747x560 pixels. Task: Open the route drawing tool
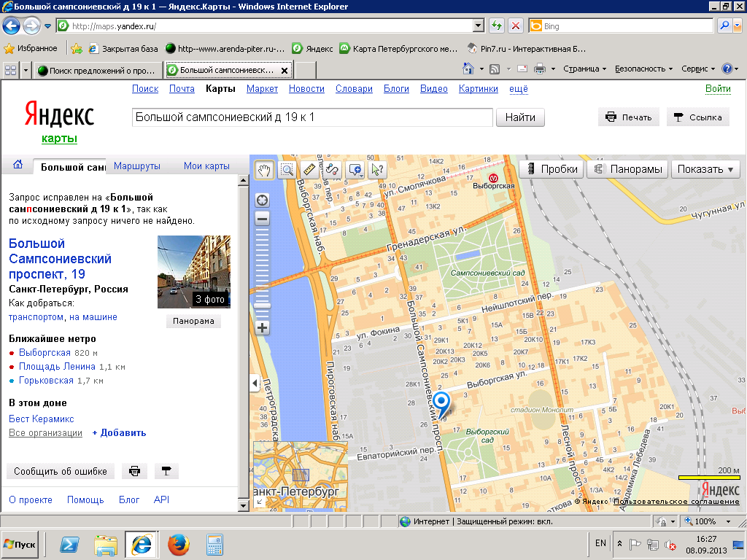tap(333, 169)
